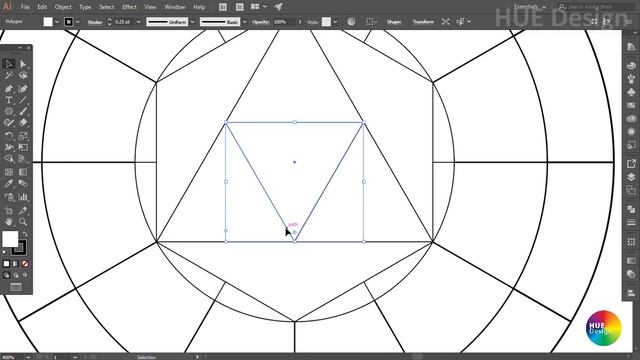The image size is (640, 360).
Task: Select the Rotate tool
Action: [9, 136]
